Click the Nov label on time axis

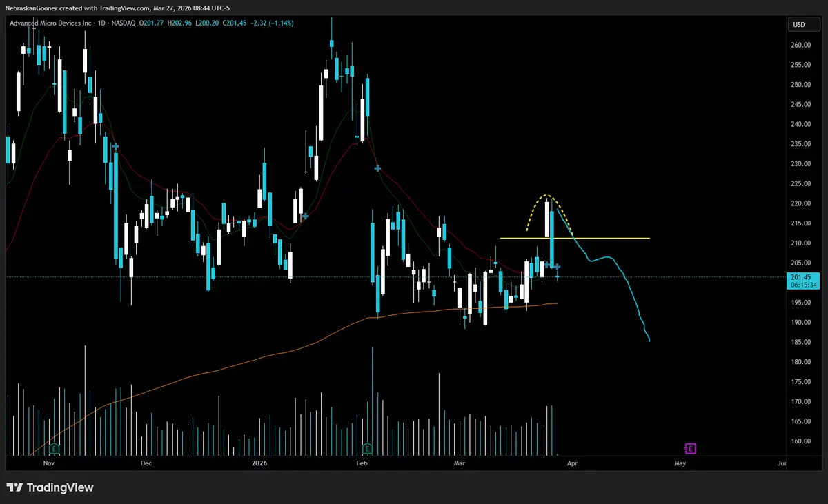click(x=48, y=464)
